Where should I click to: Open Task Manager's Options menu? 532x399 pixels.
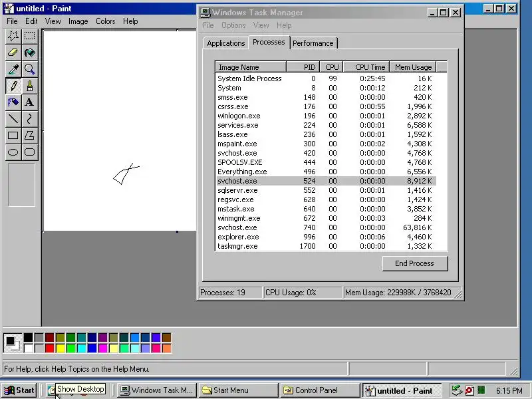pyautogui.click(x=233, y=25)
